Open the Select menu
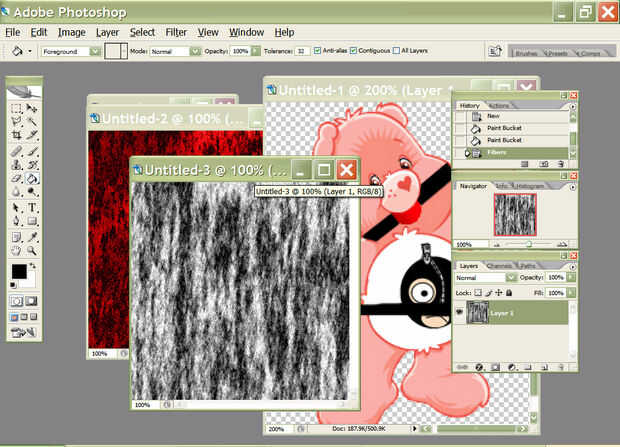The width and height of the screenshot is (620, 447). 142,32
